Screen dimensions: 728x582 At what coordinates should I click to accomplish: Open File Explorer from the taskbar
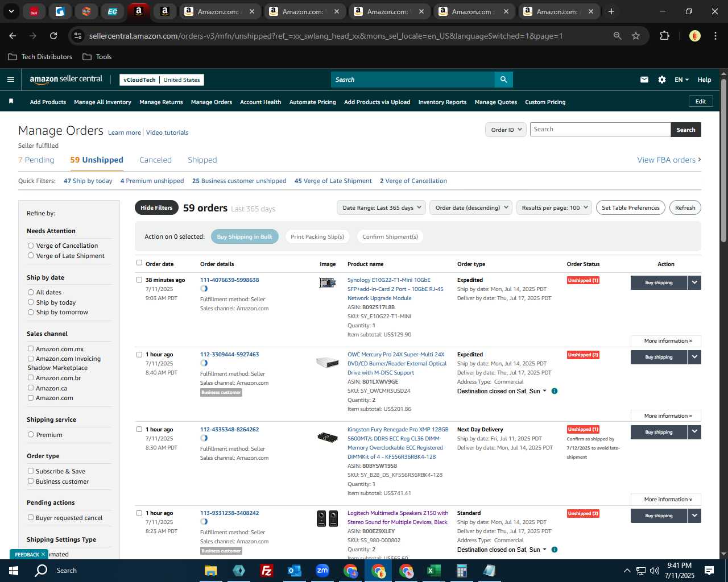[211, 571]
